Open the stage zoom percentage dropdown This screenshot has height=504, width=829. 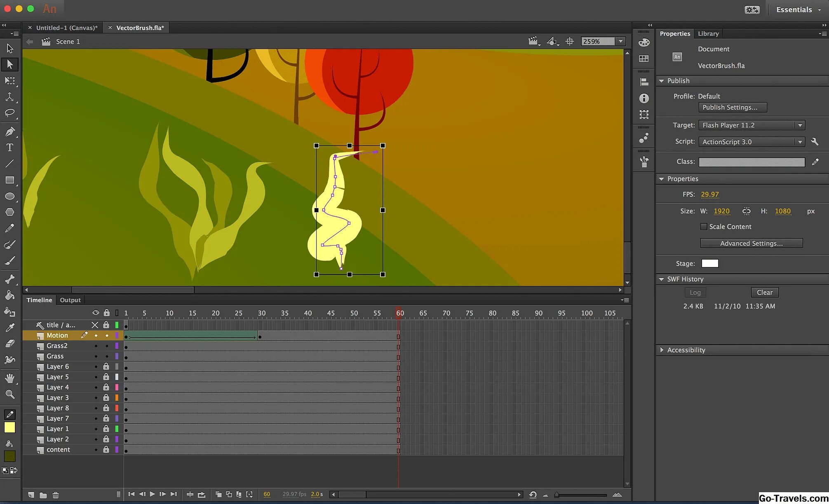coord(620,41)
